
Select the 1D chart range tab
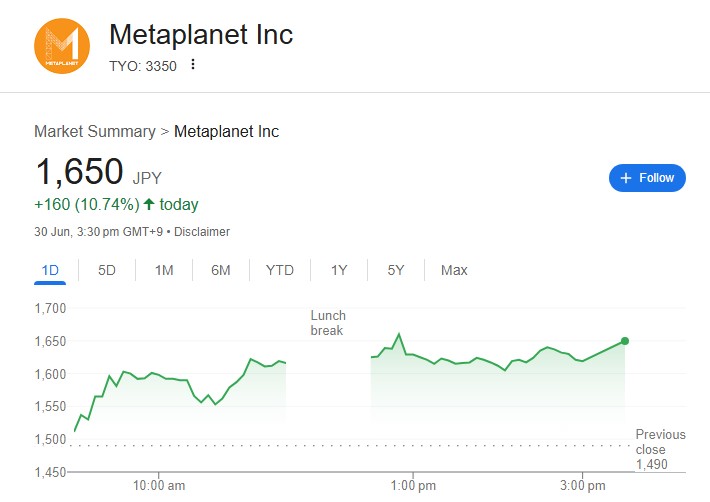point(50,270)
